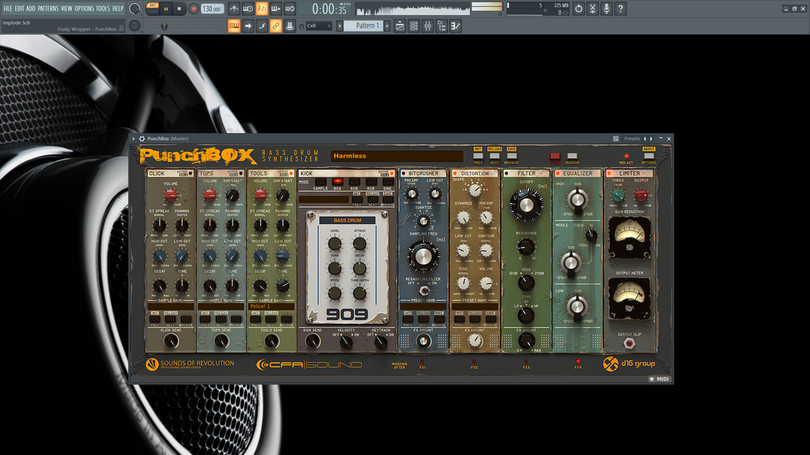Image resolution: width=810 pixels, height=455 pixels.
Task: Toggle the loop recording icon
Action: (x=290, y=9)
